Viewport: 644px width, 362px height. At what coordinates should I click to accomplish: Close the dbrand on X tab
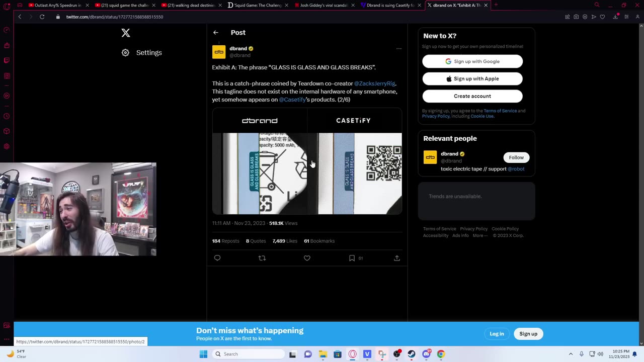[x=486, y=5]
